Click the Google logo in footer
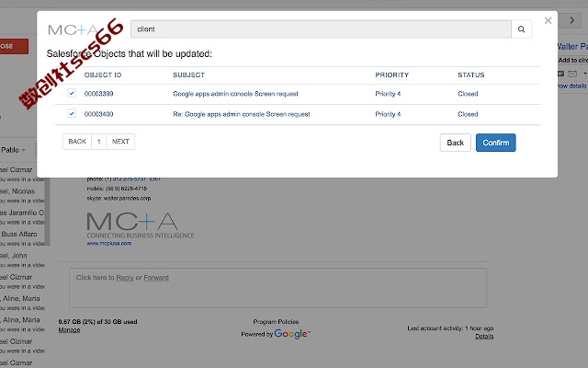 pos(292,334)
